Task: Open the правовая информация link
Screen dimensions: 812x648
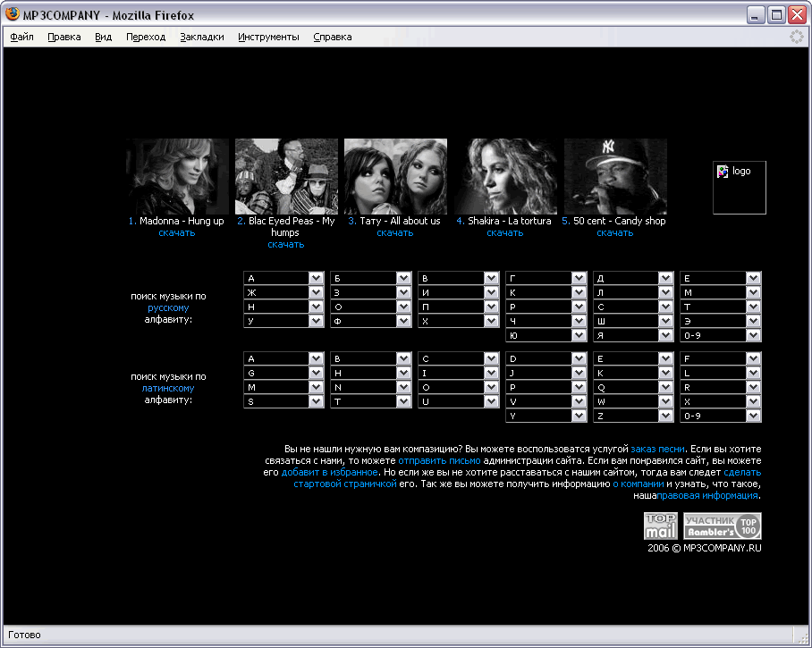Action: point(707,496)
